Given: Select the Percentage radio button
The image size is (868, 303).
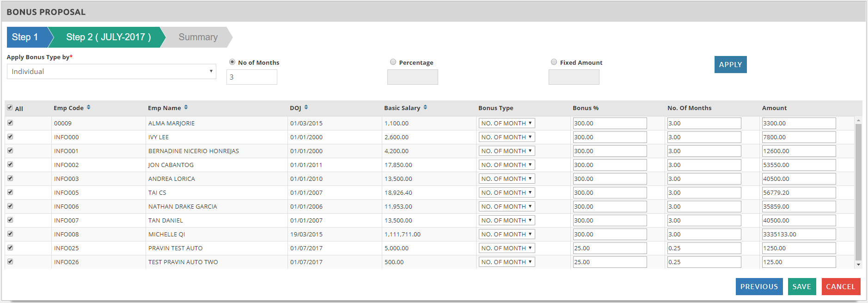Looking at the screenshot, I should pyautogui.click(x=393, y=62).
